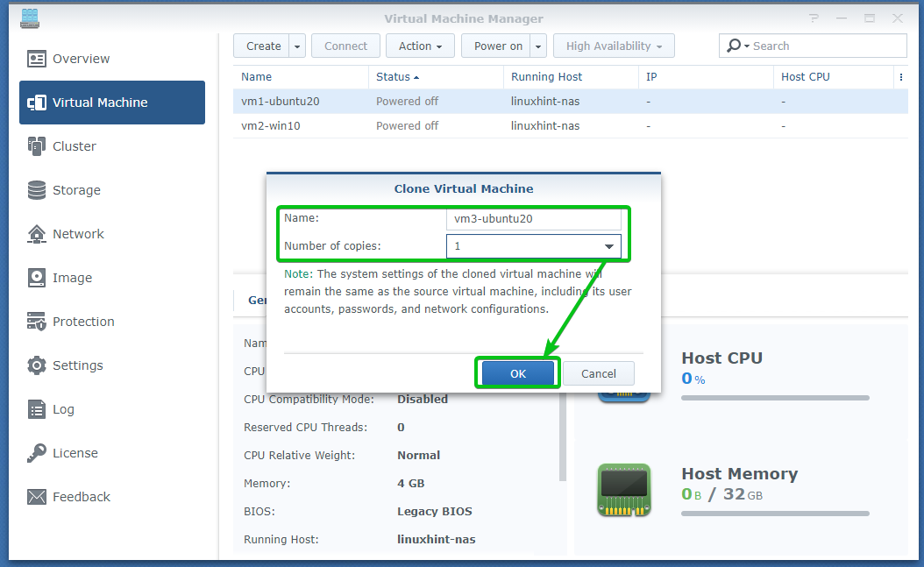Viewport: 924px width, 567px height.
Task: Sort by the Name column header
Action: point(301,77)
